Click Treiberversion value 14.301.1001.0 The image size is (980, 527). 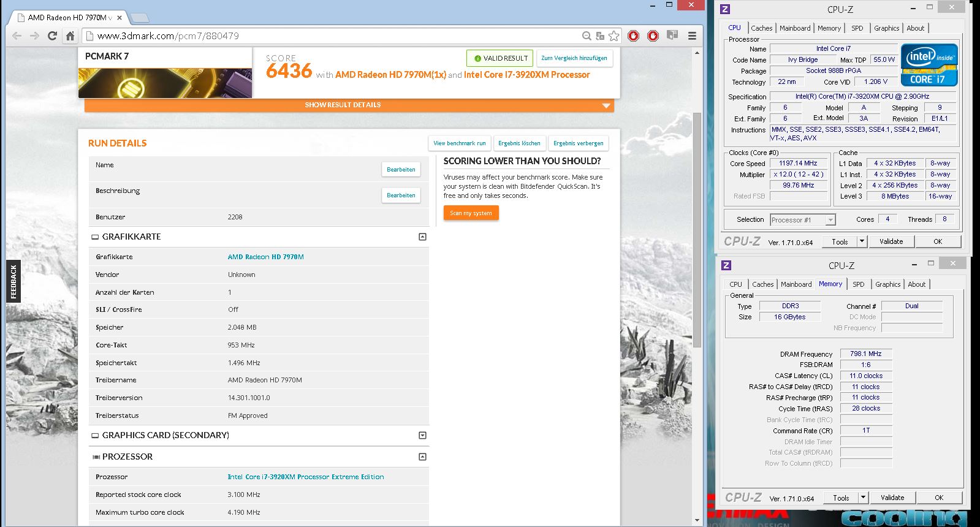pyautogui.click(x=249, y=398)
